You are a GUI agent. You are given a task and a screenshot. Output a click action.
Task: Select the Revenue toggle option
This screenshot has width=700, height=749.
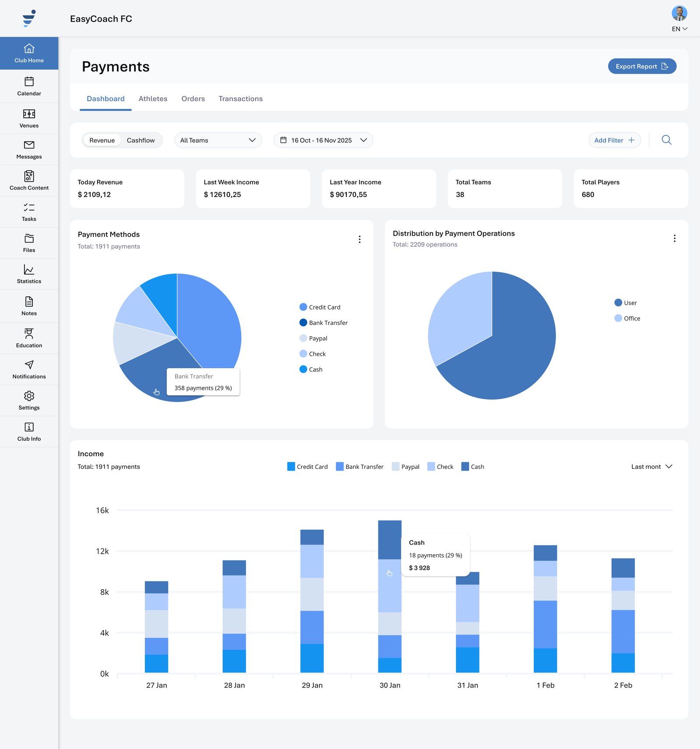point(102,140)
